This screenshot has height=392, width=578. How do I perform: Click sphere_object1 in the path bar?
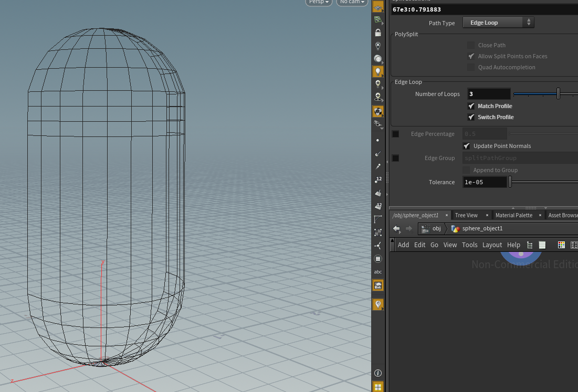tap(481, 229)
